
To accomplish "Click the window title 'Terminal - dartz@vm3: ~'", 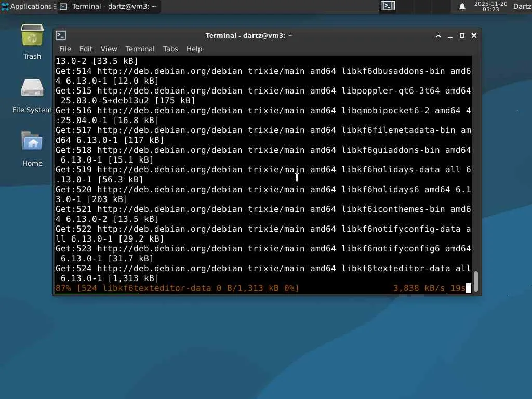I will pyautogui.click(x=249, y=36).
